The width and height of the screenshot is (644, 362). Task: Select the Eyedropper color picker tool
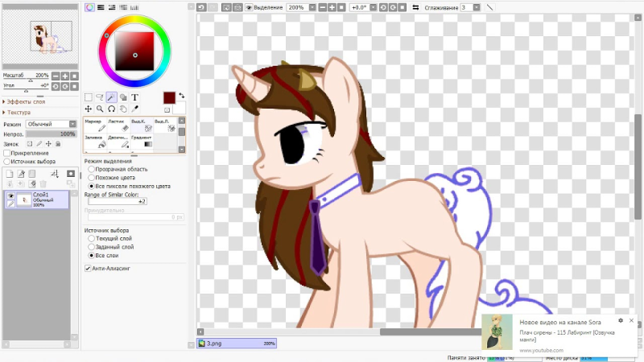pyautogui.click(x=135, y=109)
